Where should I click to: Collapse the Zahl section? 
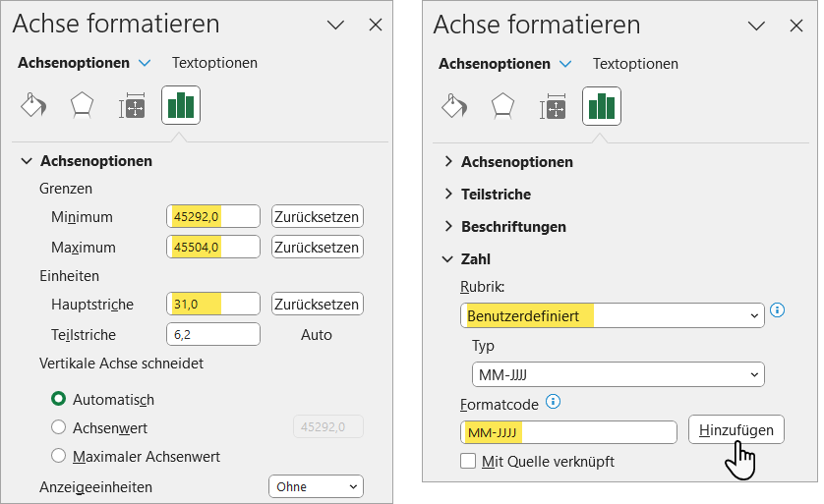449,259
